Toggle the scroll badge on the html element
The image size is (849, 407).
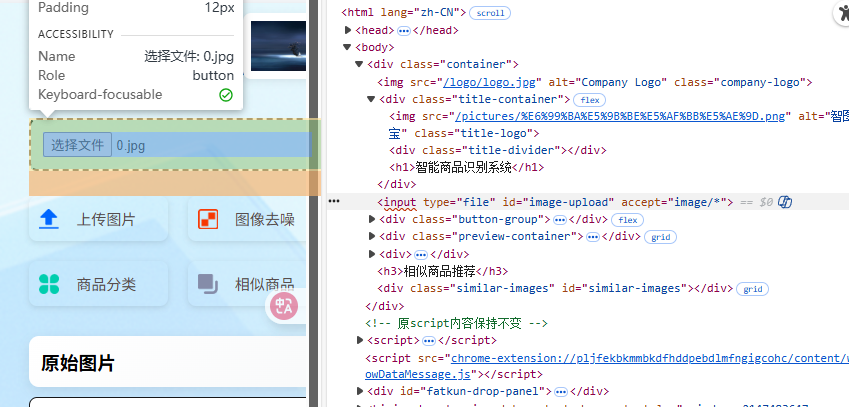click(x=489, y=13)
